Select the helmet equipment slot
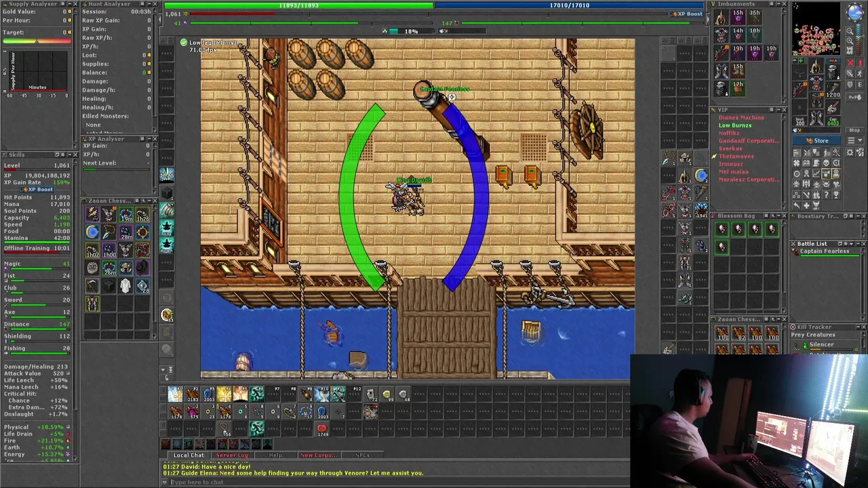The width and height of the screenshot is (868, 488). coord(816,67)
